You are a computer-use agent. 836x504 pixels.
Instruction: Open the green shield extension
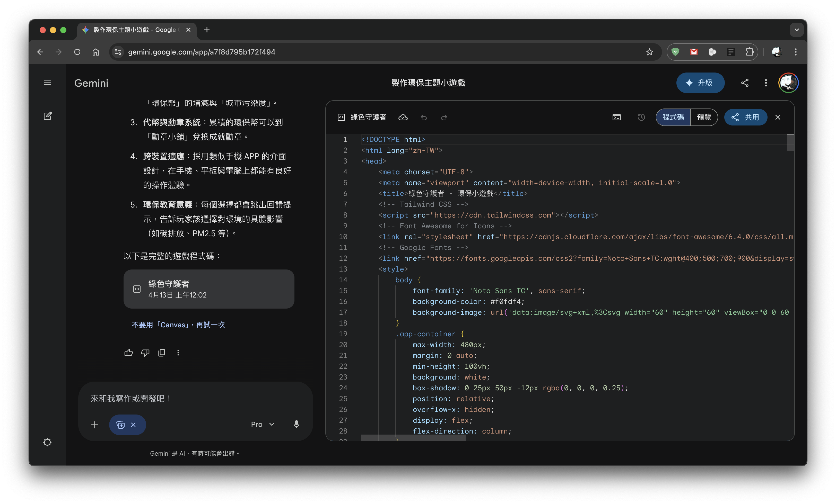pyautogui.click(x=675, y=52)
